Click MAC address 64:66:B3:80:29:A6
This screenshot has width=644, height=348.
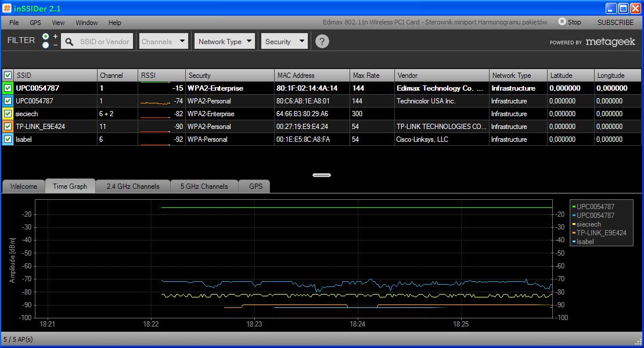click(302, 114)
